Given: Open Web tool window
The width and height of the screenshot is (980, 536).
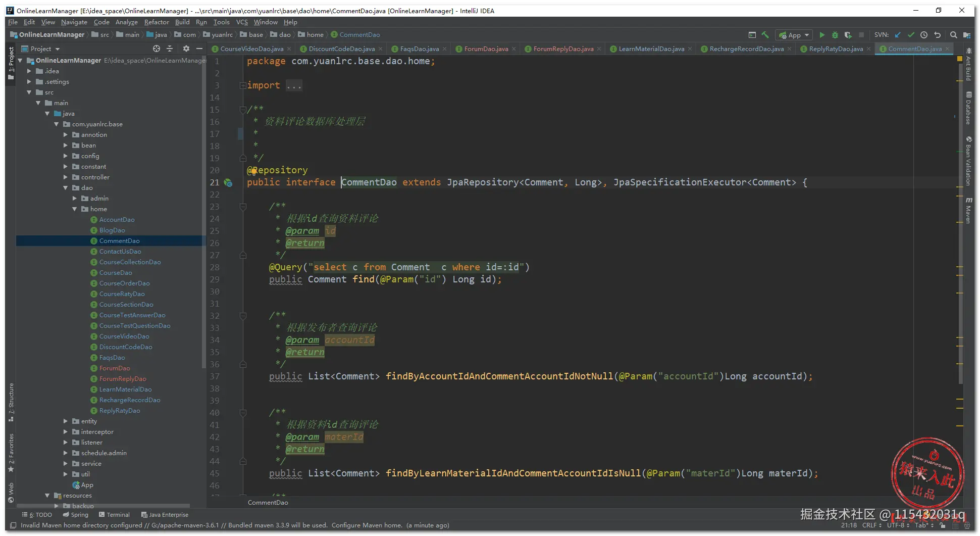Looking at the screenshot, I should (11, 493).
